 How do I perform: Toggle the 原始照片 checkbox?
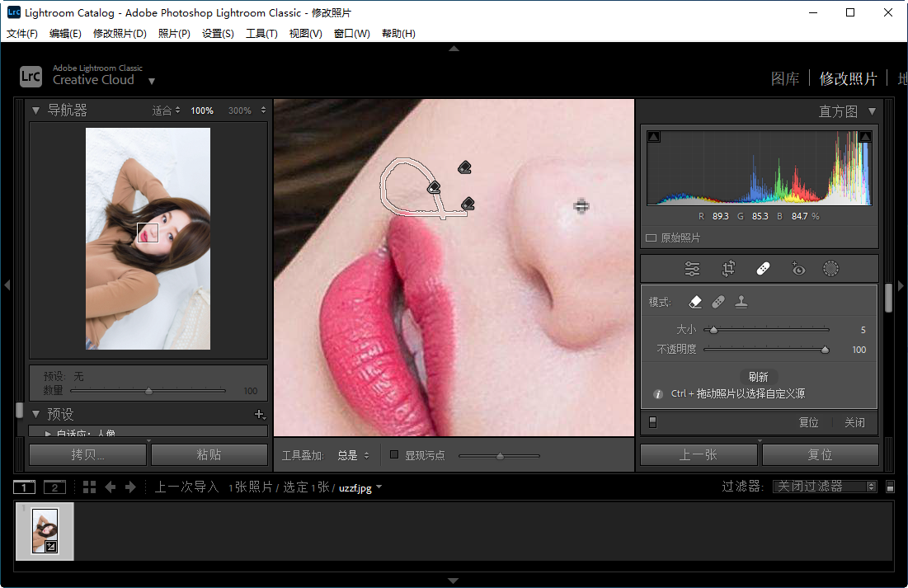pos(651,236)
